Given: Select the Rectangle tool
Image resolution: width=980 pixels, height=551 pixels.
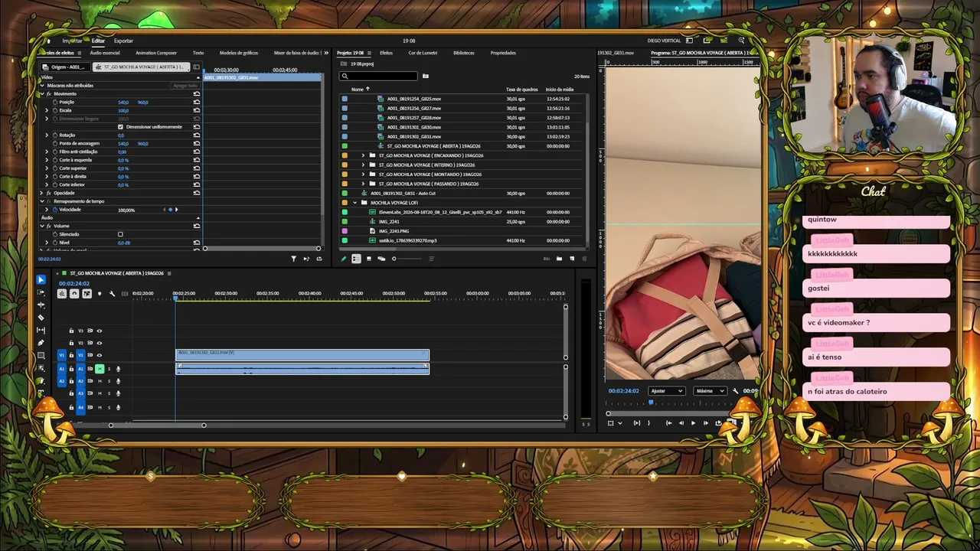Looking at the screenshot, I should point(41,355).
